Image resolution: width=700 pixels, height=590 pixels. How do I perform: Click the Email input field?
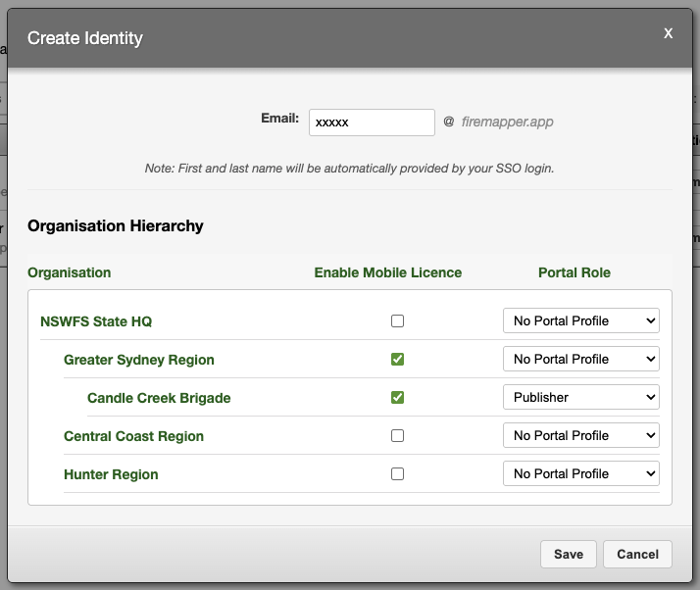tap(372, 123)
